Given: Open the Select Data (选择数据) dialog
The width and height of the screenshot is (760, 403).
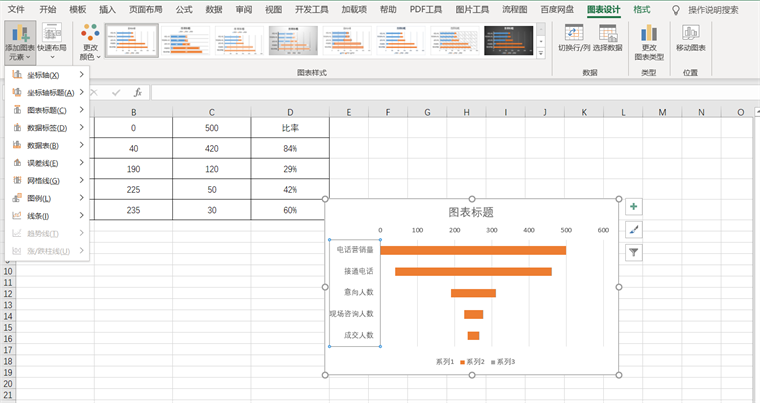Looking at the screenshot, I should click(x=607, y=38).
